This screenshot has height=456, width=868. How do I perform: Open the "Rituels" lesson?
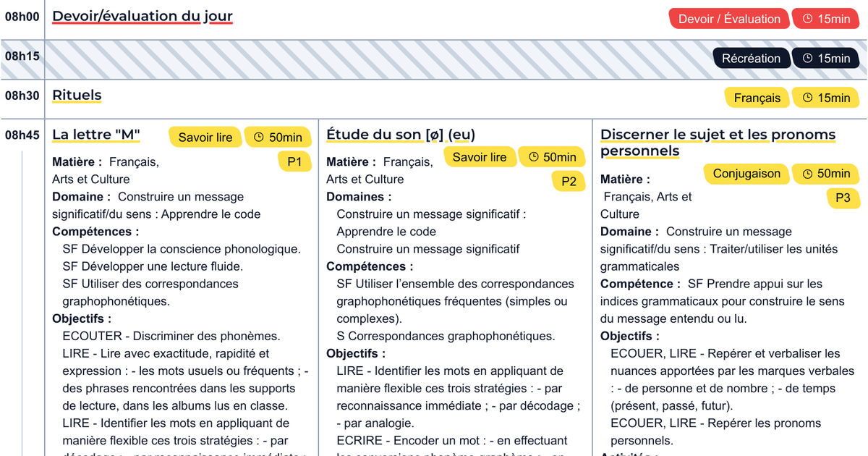tap(76, 95)
